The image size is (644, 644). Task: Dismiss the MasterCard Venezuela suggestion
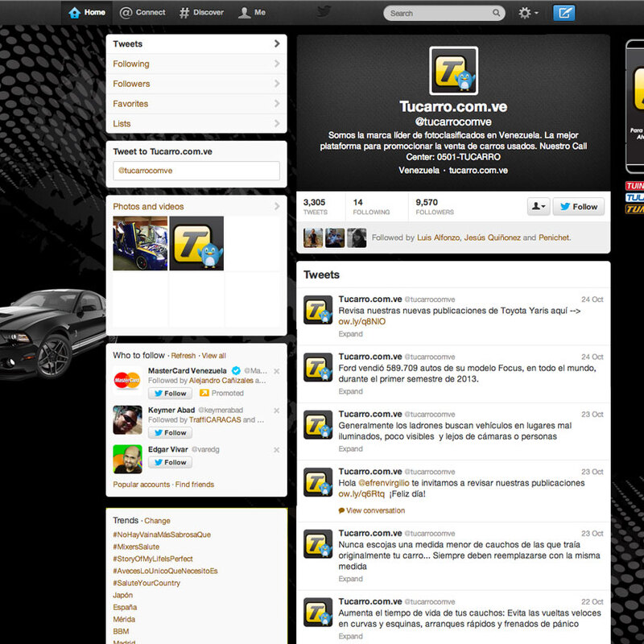[276, 371]
